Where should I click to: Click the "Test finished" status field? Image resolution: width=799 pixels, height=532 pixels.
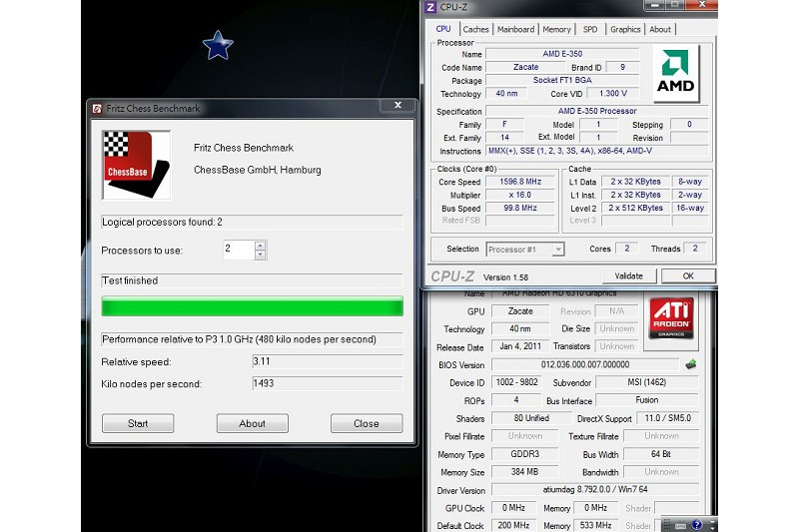[x=253, y=280]
